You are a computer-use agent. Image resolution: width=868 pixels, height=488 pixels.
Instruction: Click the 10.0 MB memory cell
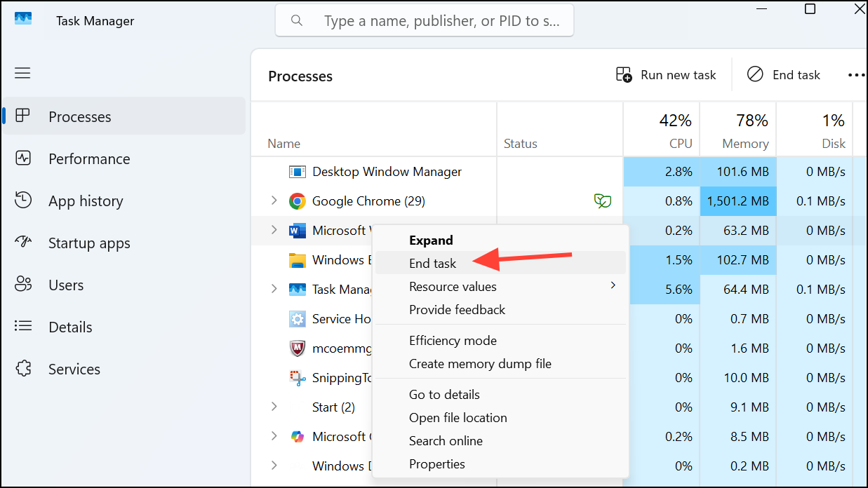click(x=738, y=378)
